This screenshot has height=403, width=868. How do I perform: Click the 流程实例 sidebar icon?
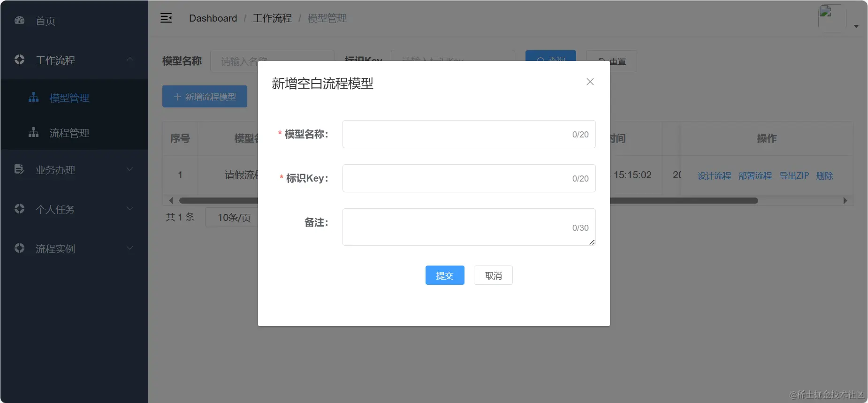coord(19,248)
